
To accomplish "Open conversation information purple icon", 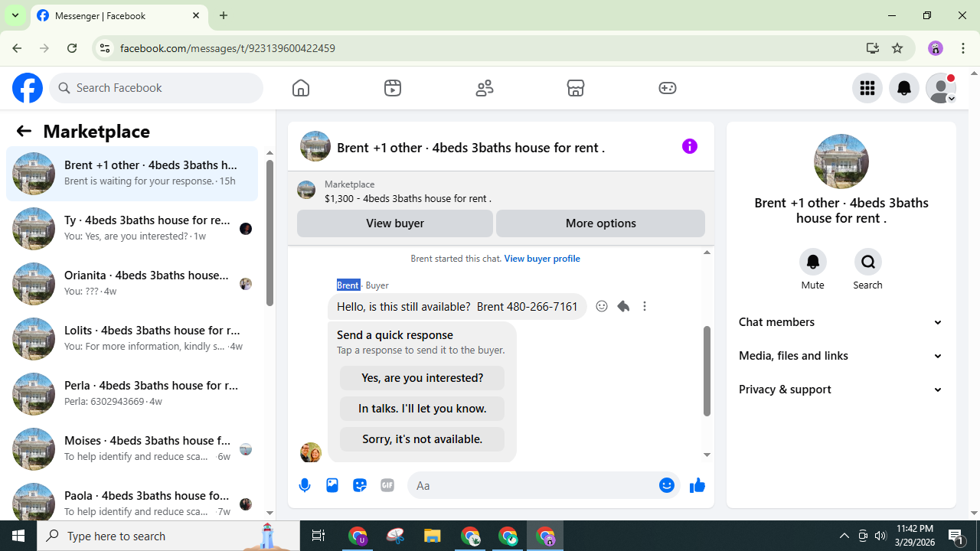I will [x=690, y=146].
